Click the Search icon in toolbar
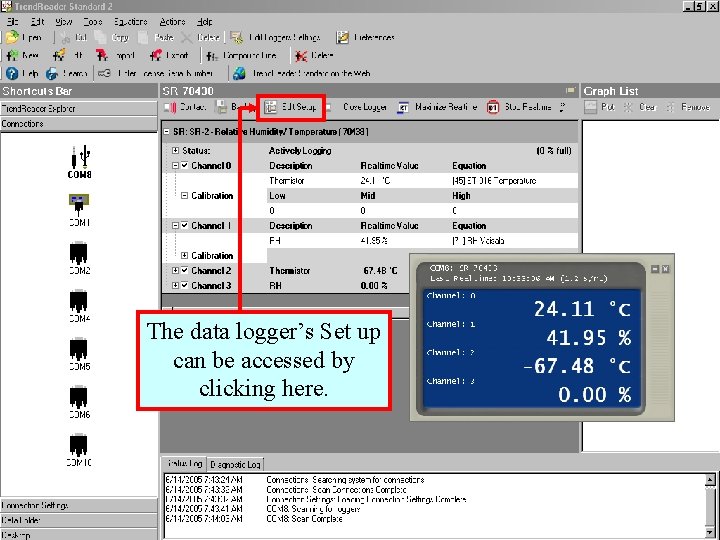The width and height of the screenshot is (720, 540). (51, 73)
